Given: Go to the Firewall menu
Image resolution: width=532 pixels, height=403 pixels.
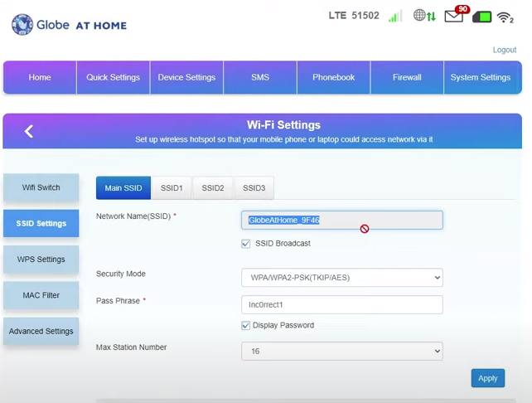Looking at the screenshot, I should (x=407, y=77).
